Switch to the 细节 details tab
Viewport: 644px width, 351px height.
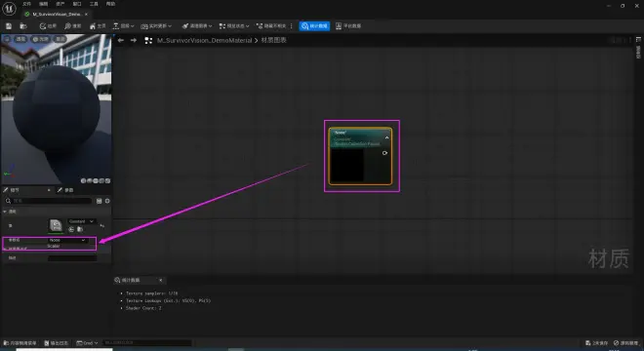point(15,190)
